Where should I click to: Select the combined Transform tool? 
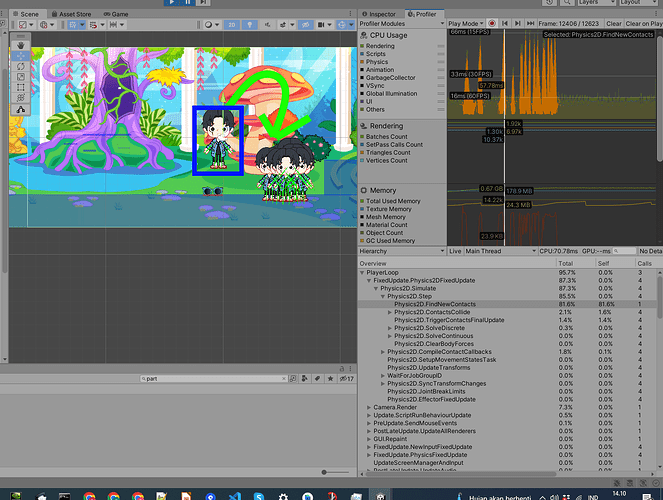(20, 98)
